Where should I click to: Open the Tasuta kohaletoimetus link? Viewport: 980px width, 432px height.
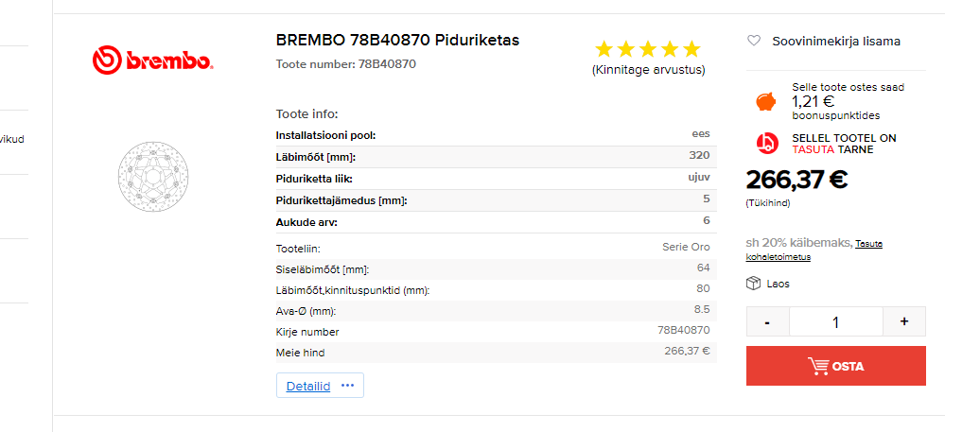pos(814,251)
